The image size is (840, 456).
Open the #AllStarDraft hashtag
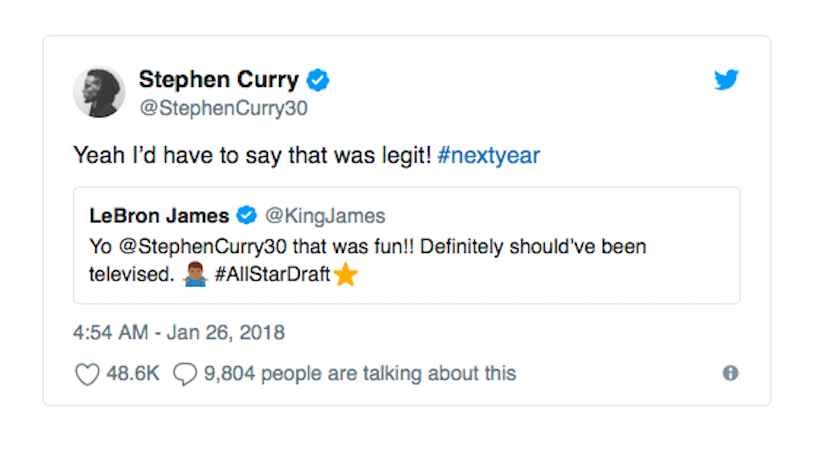[271, 275]
